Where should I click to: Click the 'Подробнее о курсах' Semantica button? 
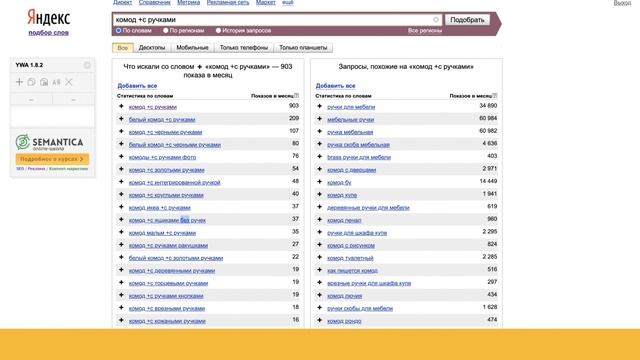click(52, 159)
